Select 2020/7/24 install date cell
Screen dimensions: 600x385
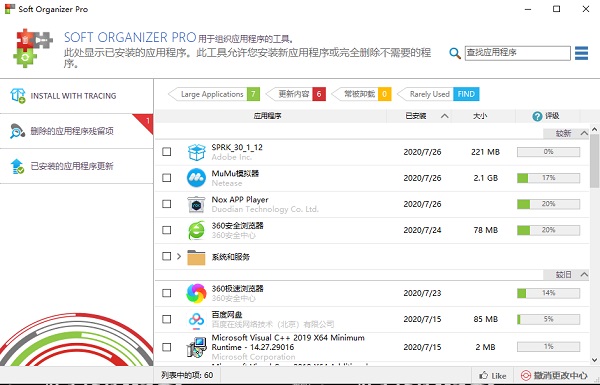[422, 230]
